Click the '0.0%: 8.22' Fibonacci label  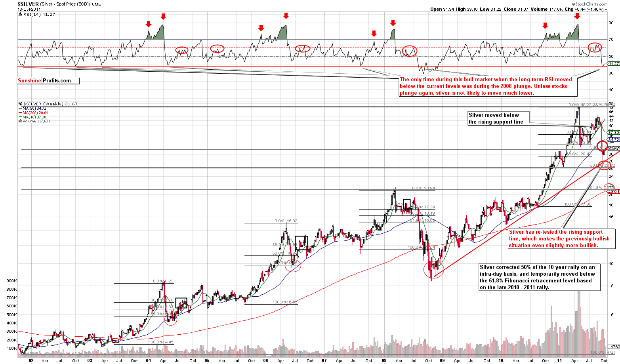pos(163,281)
